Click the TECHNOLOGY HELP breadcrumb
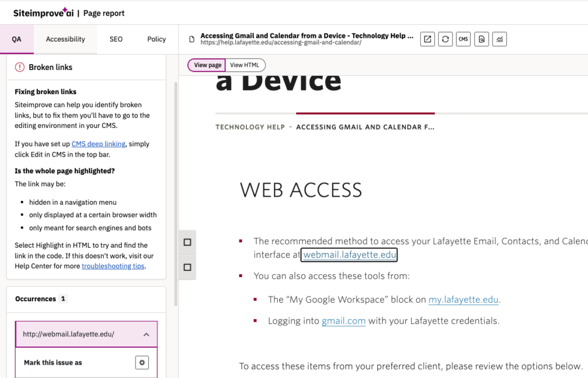This screenshot has height=378, width=588. coord(250,127)
